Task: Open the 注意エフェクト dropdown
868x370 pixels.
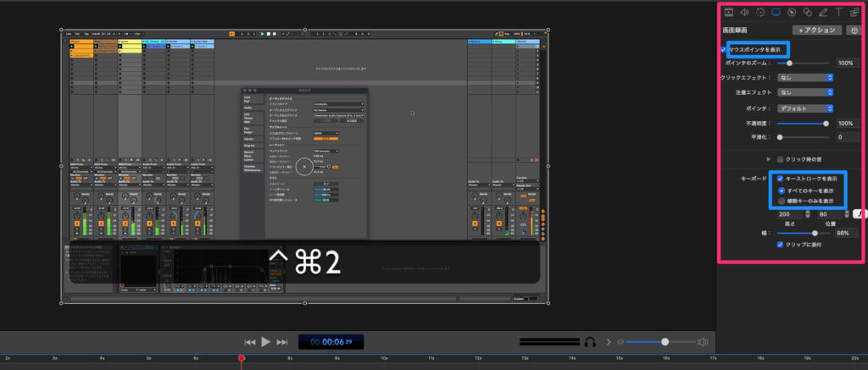Action: tap(806, 92)
